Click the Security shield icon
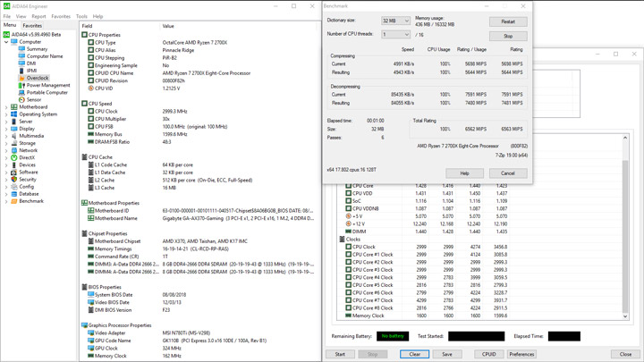 tap(14, 180)
